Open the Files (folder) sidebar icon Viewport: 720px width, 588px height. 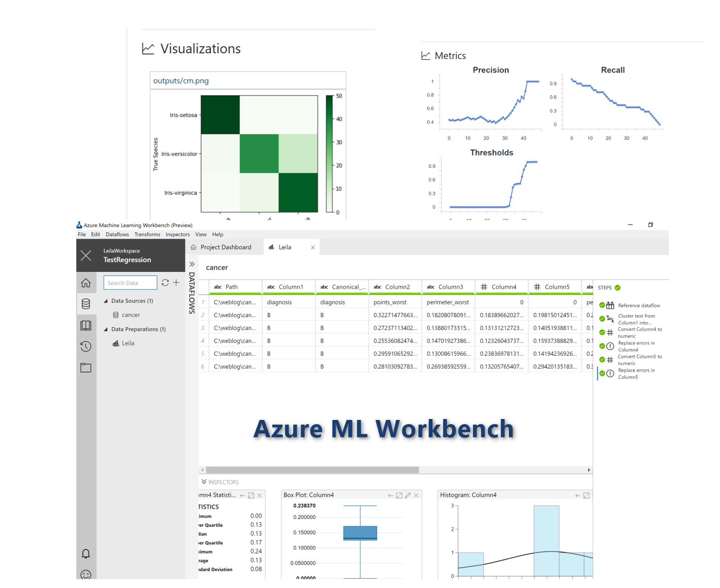[86, 368]
